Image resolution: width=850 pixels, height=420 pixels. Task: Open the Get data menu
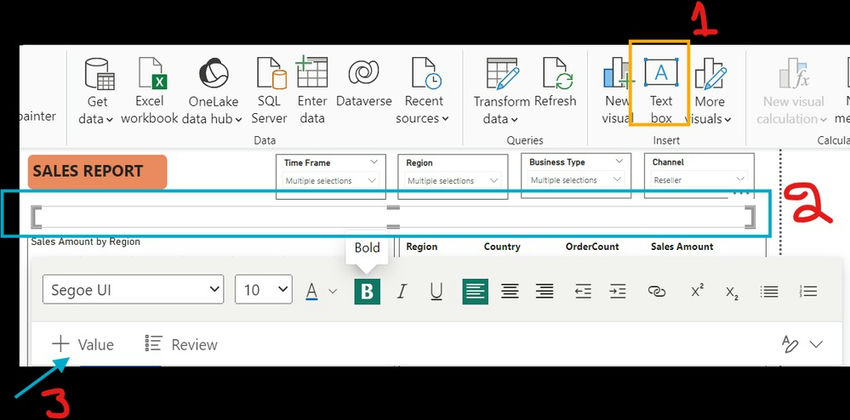(96, 91)
